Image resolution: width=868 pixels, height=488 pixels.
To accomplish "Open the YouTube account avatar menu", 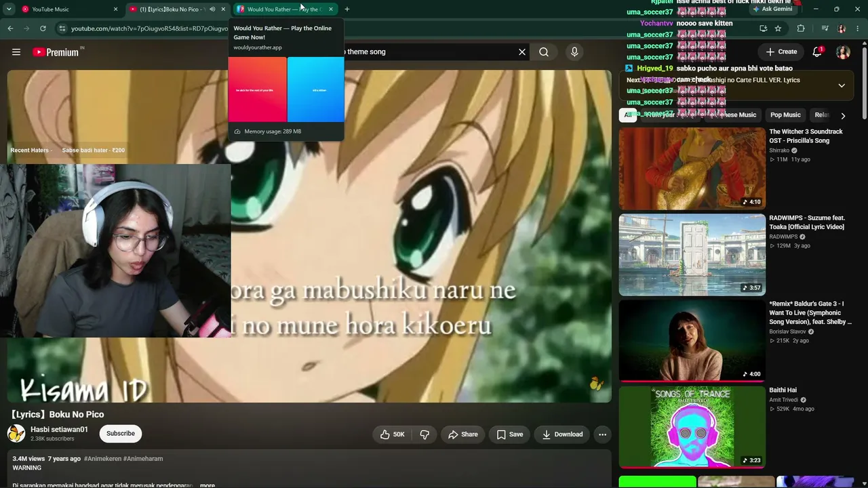I will pos(843,52).
